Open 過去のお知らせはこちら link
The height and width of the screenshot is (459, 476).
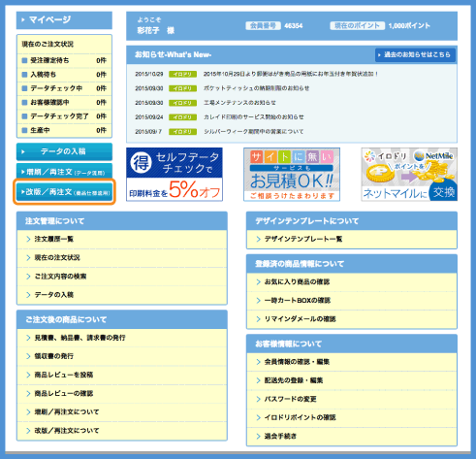(415, 54)
